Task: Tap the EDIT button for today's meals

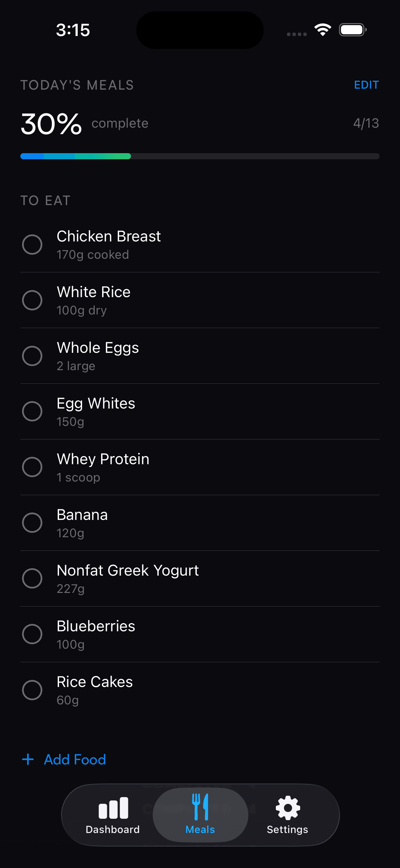Action: pos(366,85)
